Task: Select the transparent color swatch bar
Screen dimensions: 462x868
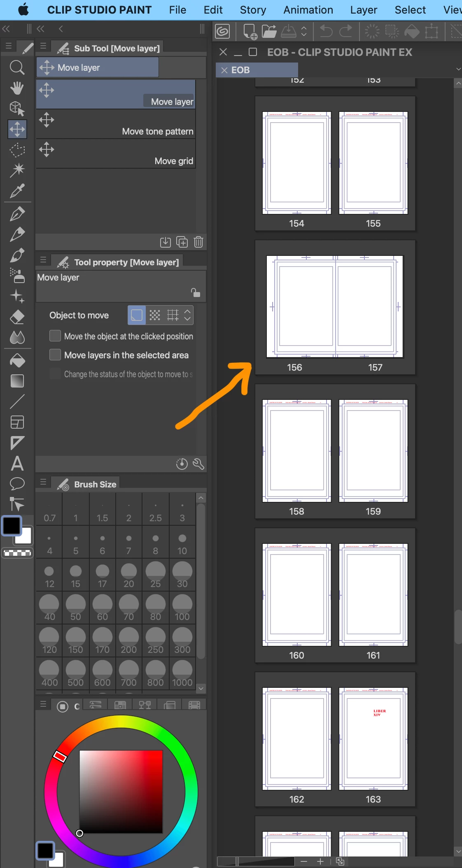Action: coord(17,553)
